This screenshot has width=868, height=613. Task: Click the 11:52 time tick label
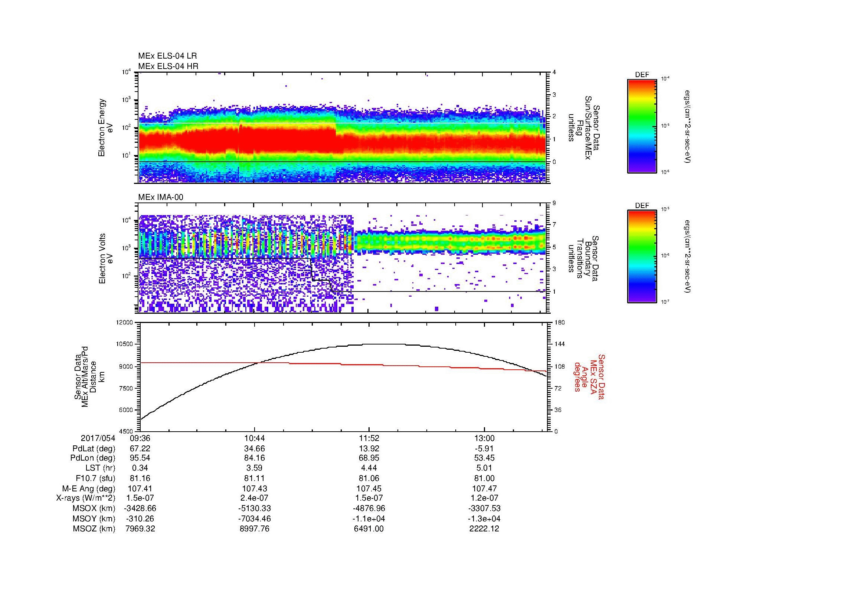click(x=369, y=438)
